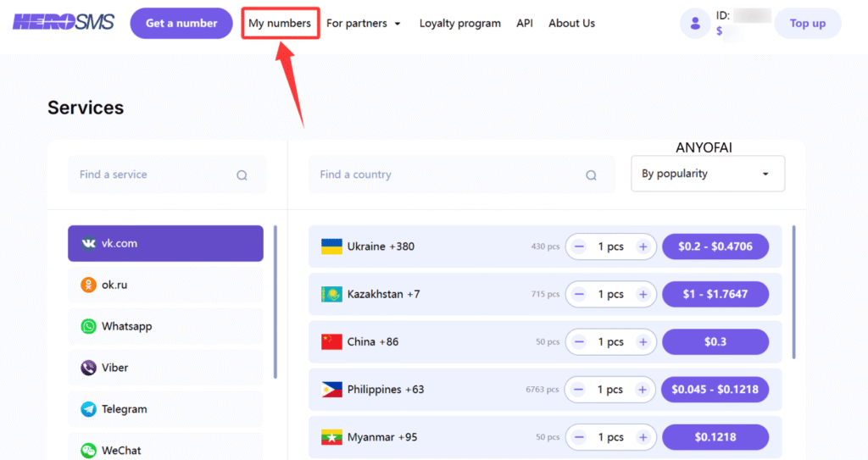Focus the Find a country search field
The image size is (868, 460).
point(462,175)
